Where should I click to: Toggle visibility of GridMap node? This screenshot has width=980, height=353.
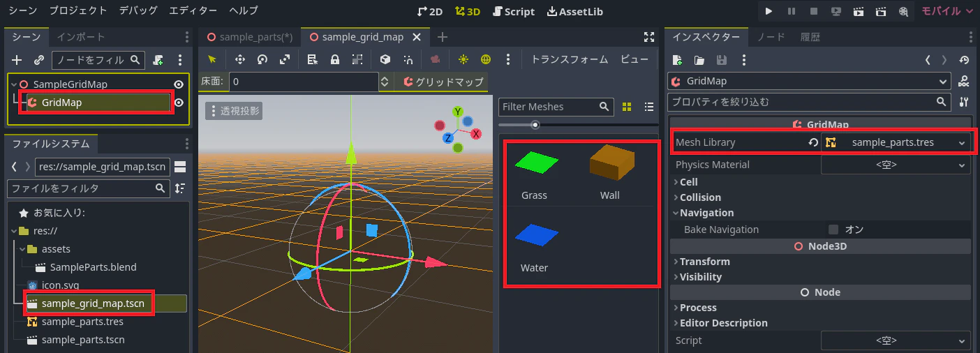click(x=179, y=103)
